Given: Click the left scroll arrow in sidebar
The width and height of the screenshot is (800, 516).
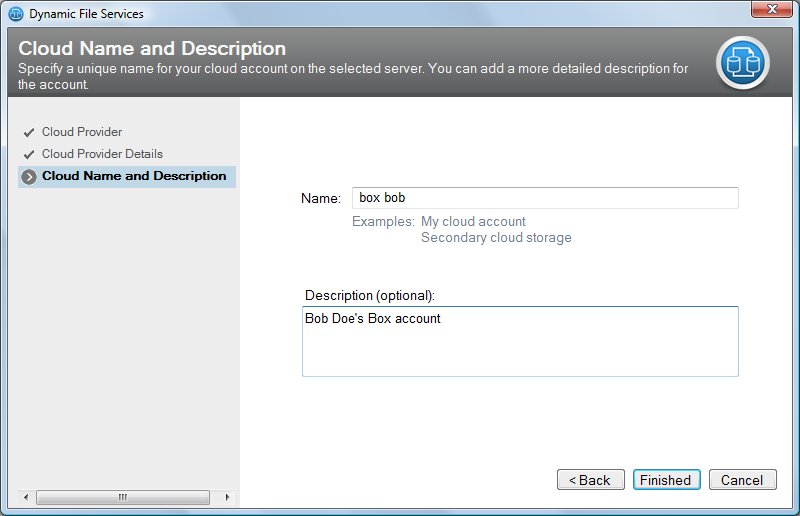Looking at the screenshot, I should tap(26, 497).
